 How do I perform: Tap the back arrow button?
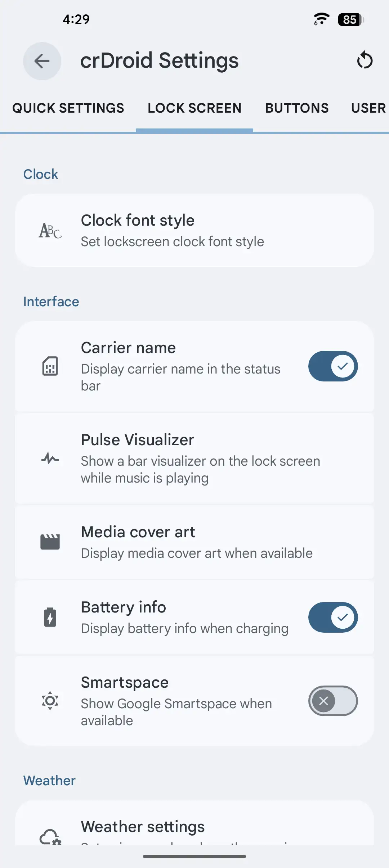(42, 61)
